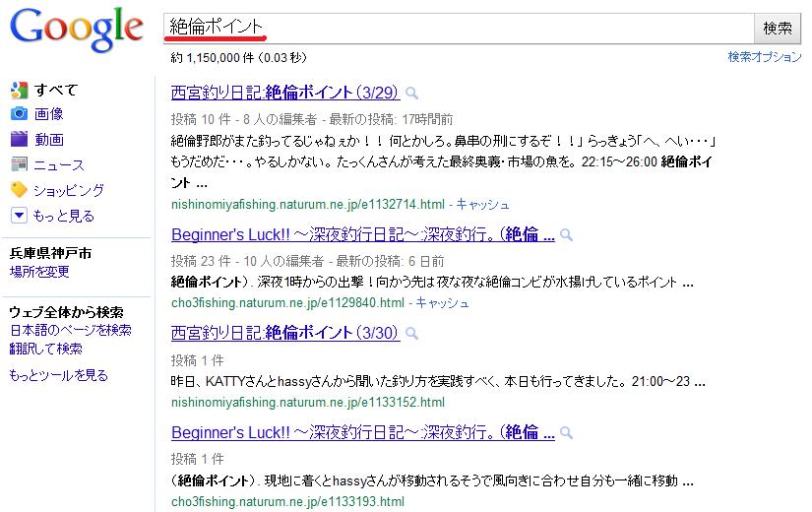Select 日本語のページを検索 filter
Screen dimensions: 812x512
[71, 330]
